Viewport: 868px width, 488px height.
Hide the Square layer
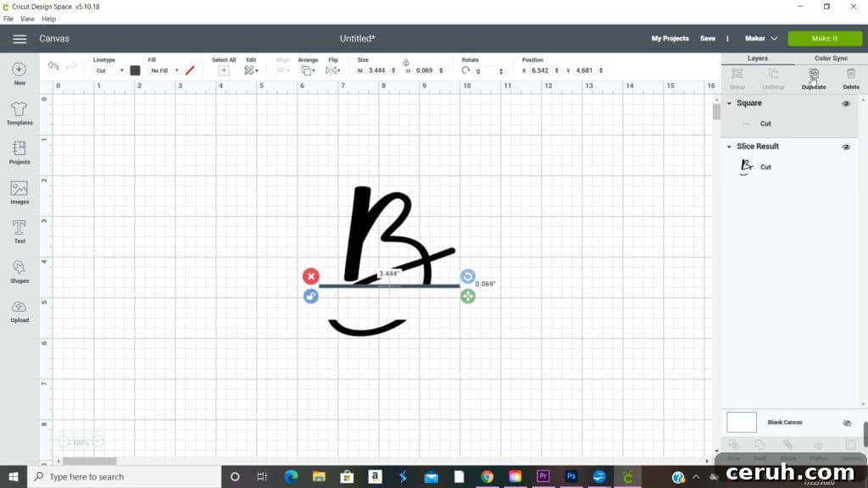pos(846,103)
